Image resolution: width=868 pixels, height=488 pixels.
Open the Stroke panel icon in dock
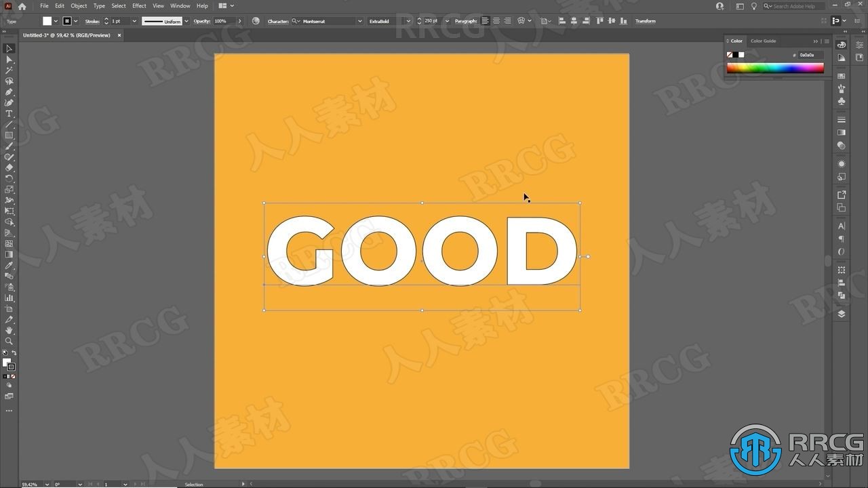842,120
